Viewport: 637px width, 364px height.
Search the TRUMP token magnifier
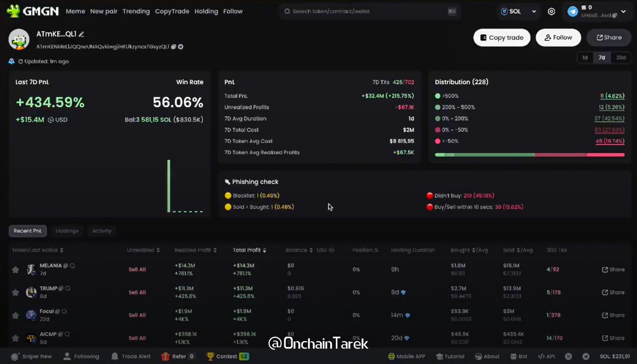68,288
